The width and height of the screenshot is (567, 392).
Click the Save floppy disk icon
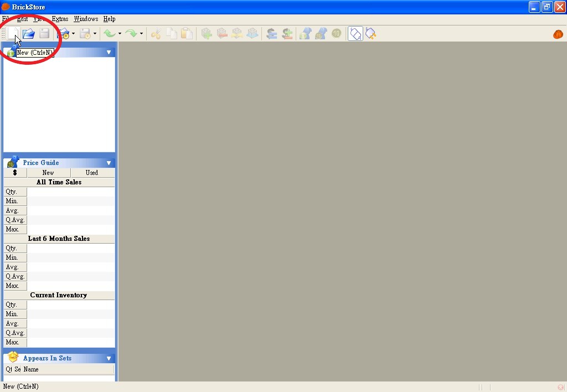(44, 34)
